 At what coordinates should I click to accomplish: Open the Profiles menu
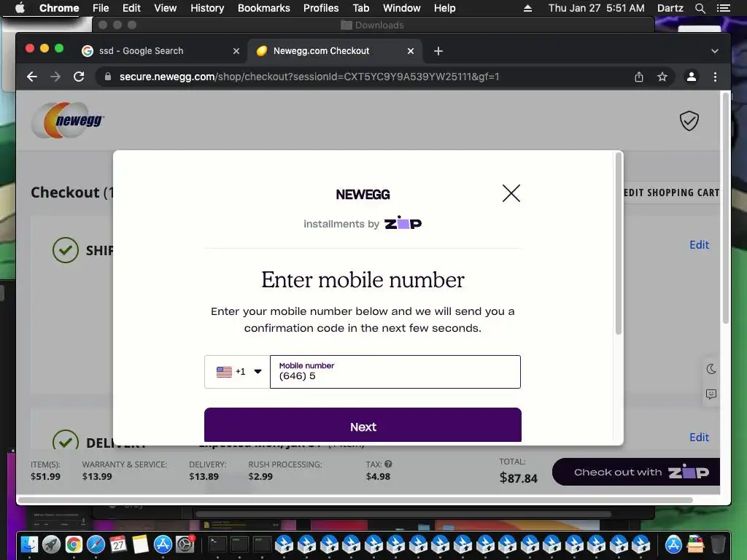click(x=321, y=8)
